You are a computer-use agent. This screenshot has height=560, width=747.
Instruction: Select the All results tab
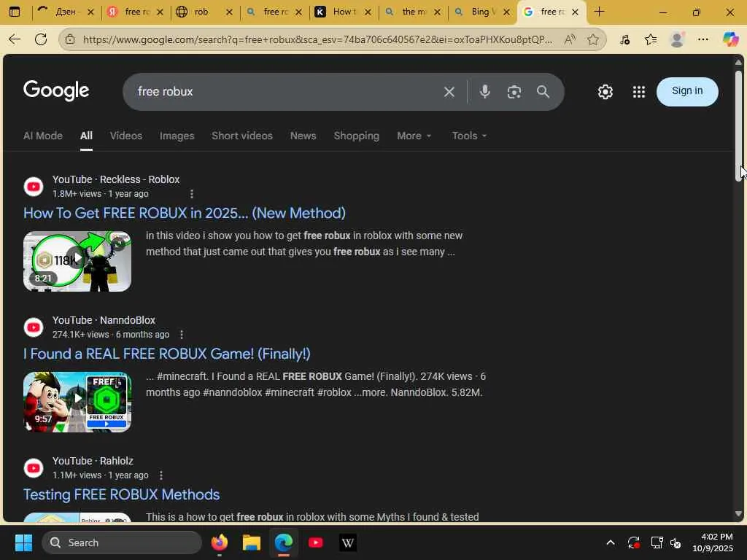click(x=86, y=136)
